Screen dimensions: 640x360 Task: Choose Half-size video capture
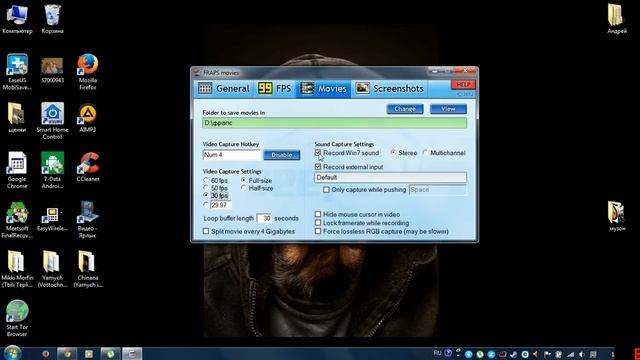244,188
